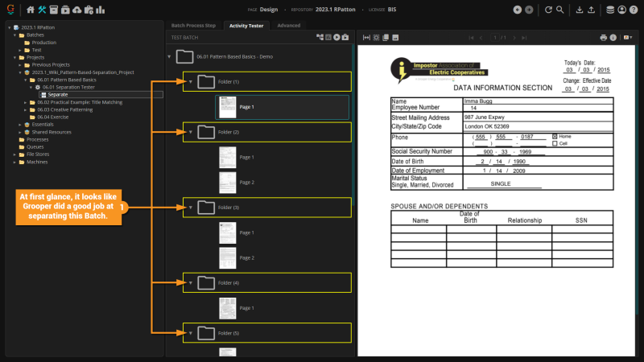Select 06.04 Exercise in the tree
This screenshot has width=644, height=362.
tap(53, 117)
